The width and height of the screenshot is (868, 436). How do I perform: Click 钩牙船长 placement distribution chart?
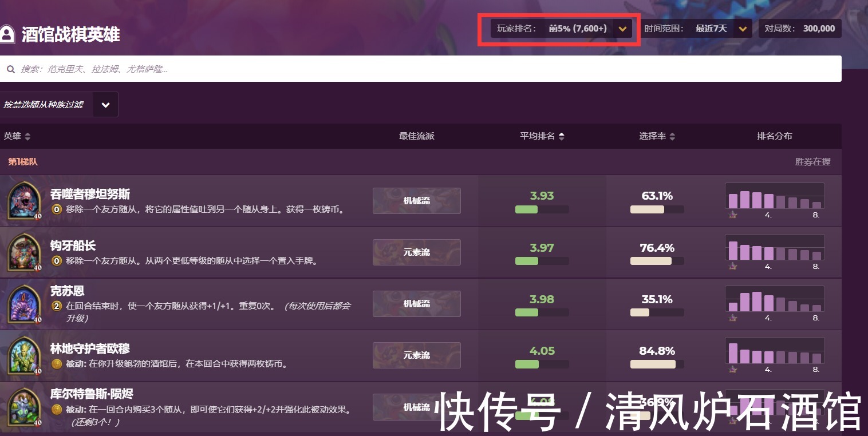click(x=775, y=248)
